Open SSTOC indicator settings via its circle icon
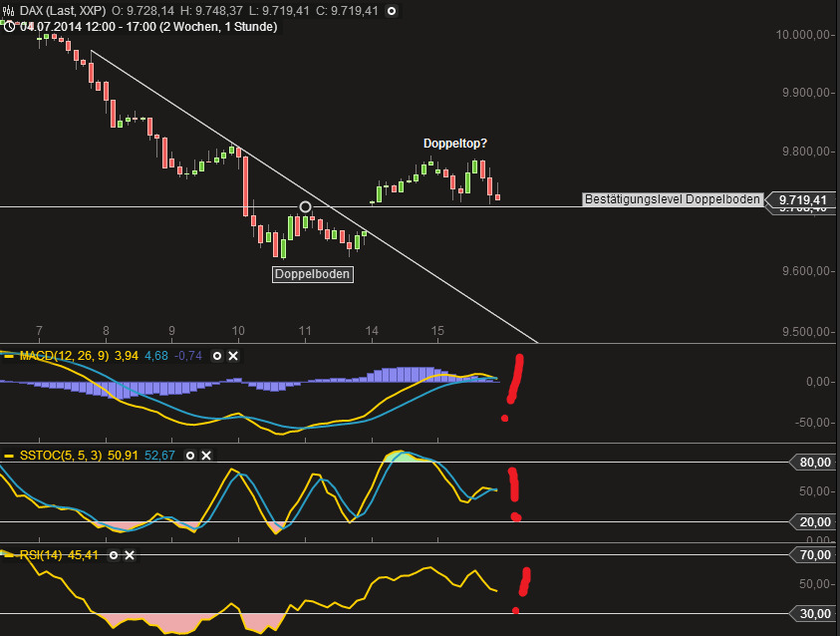 [189, 456]
